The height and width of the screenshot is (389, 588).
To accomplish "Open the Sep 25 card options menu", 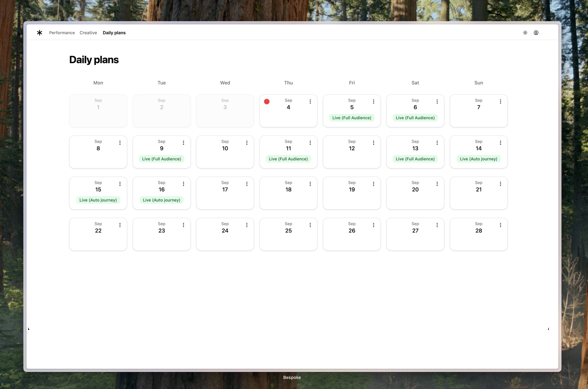I will [310, 225].
